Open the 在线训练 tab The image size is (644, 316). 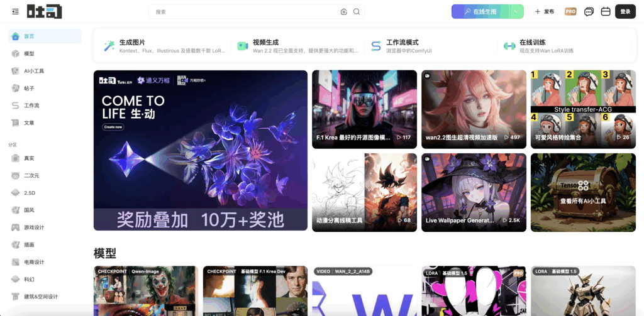click(564, 46)
